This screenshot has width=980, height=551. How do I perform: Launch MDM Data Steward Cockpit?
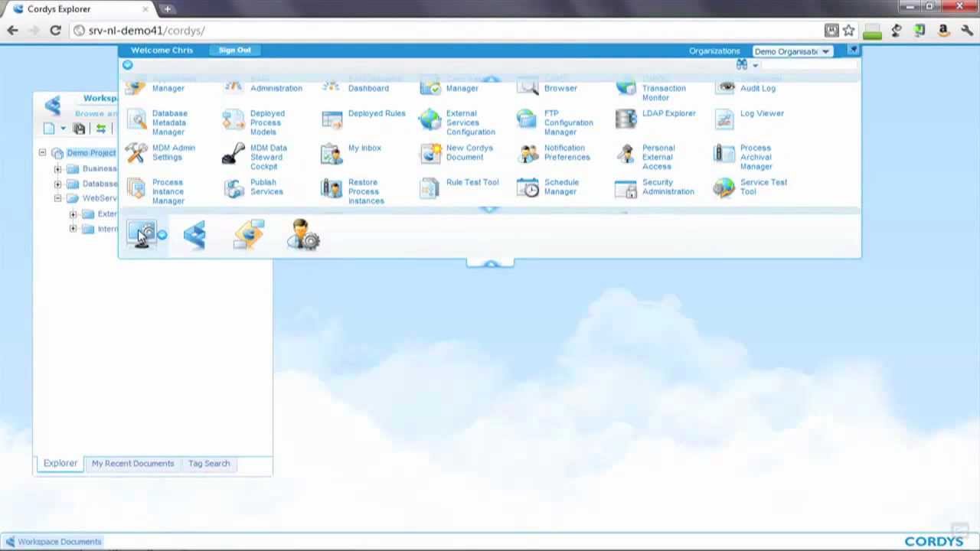[234, 154]
